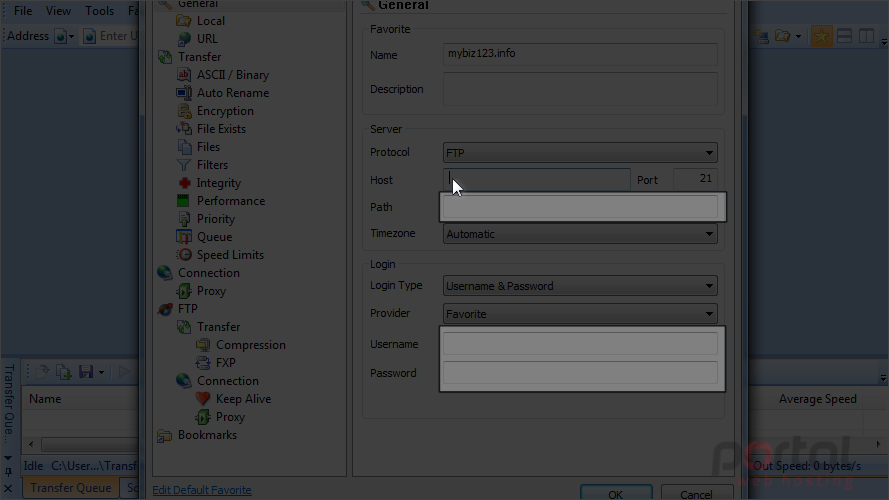Click the Address globe icon in main window
Image resolution: width=889 pixels, height=500 pixels.
[60, 37]
